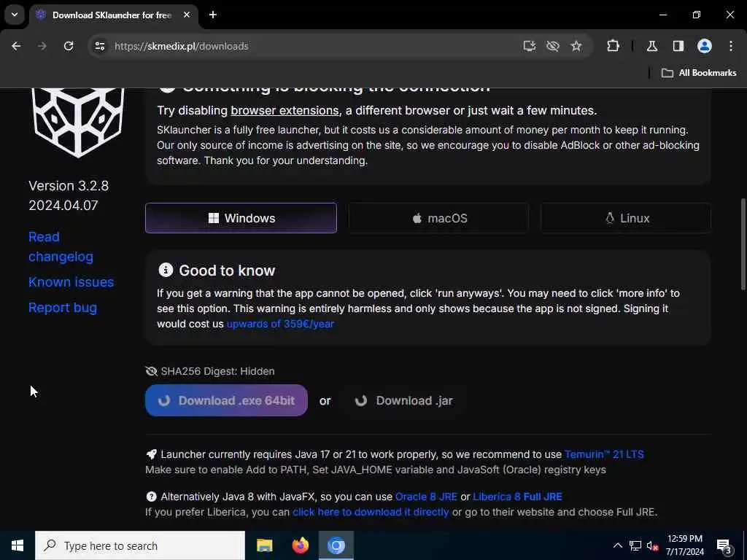
Task: Toggle the side panel icon
Action: coord(678,46)
